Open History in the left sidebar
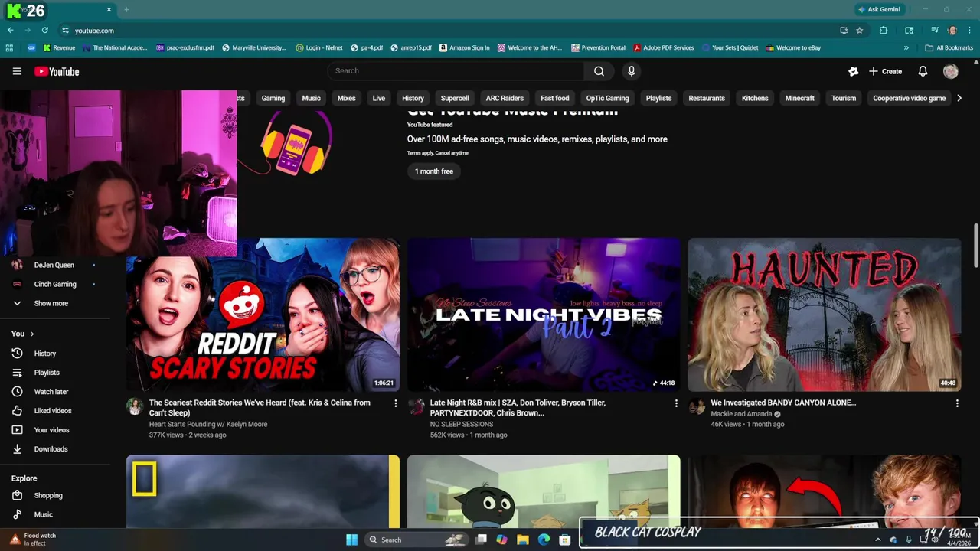This screenshot has width=980, height=551. coord(45,354)
